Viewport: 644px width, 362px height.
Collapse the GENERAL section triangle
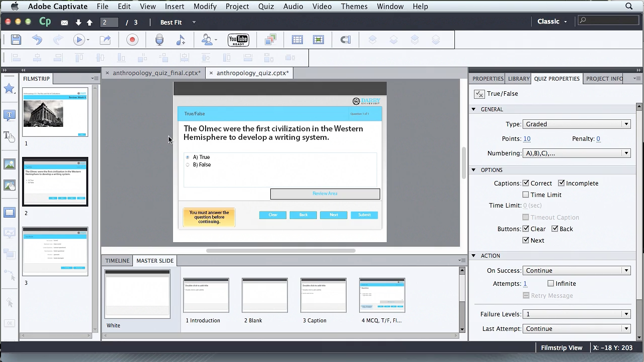473,109
